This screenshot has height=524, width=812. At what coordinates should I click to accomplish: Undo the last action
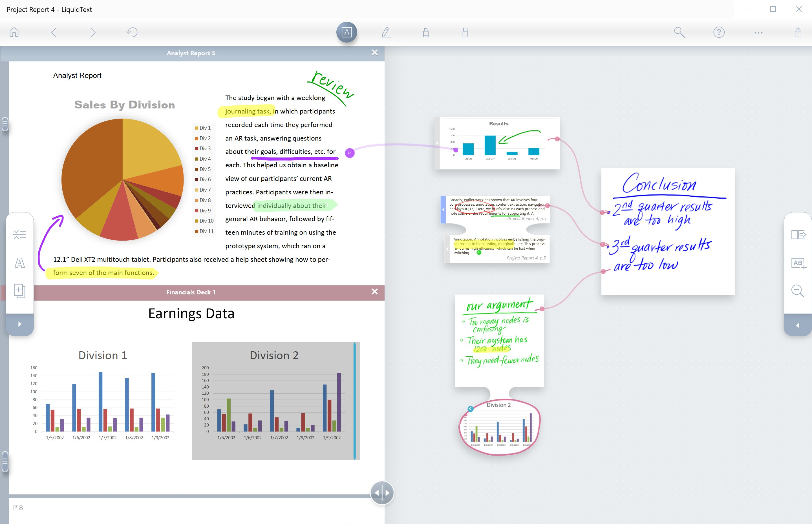point(131,32)
